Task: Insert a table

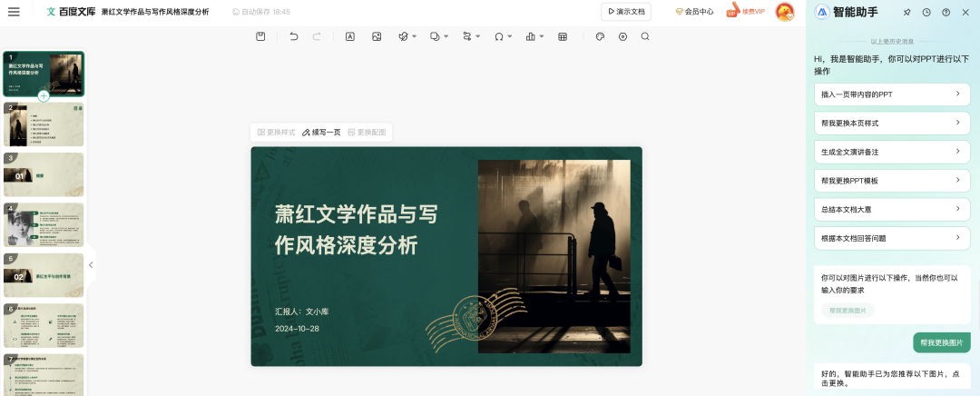Action: pos(563,37)
